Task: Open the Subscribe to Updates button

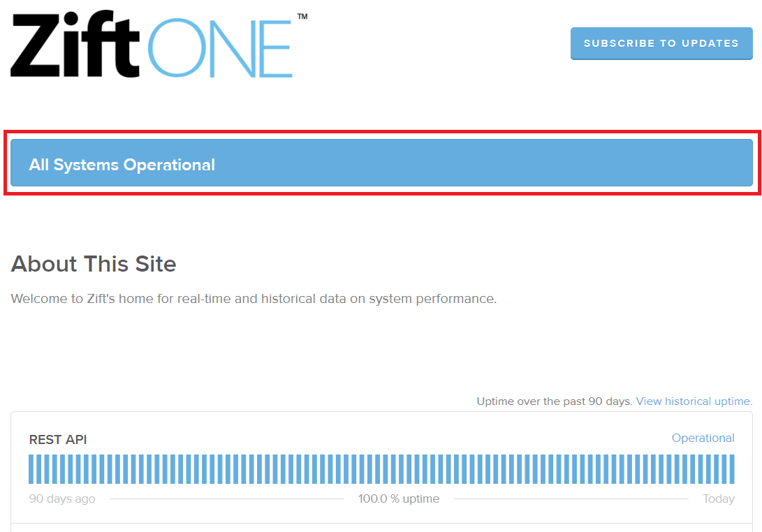Action: point(661,43)
